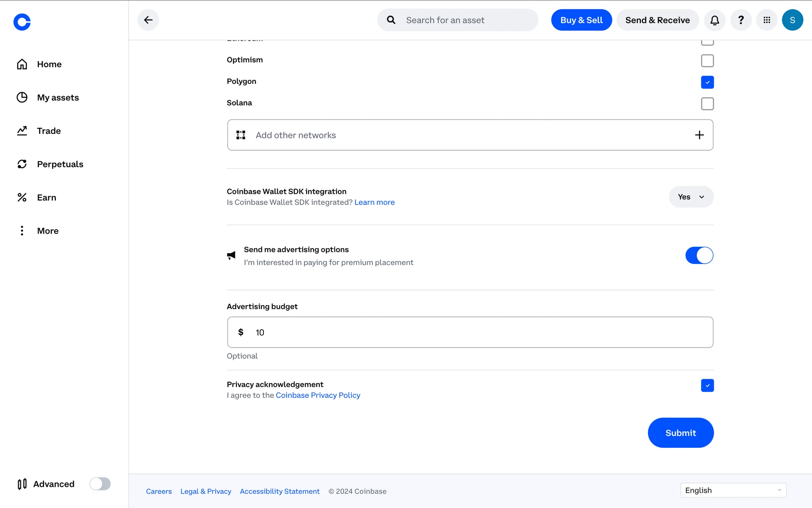Viewport: 812px width, 508px height.
Task: Enable the Advanced mode toggle
Action: point(100,484)
